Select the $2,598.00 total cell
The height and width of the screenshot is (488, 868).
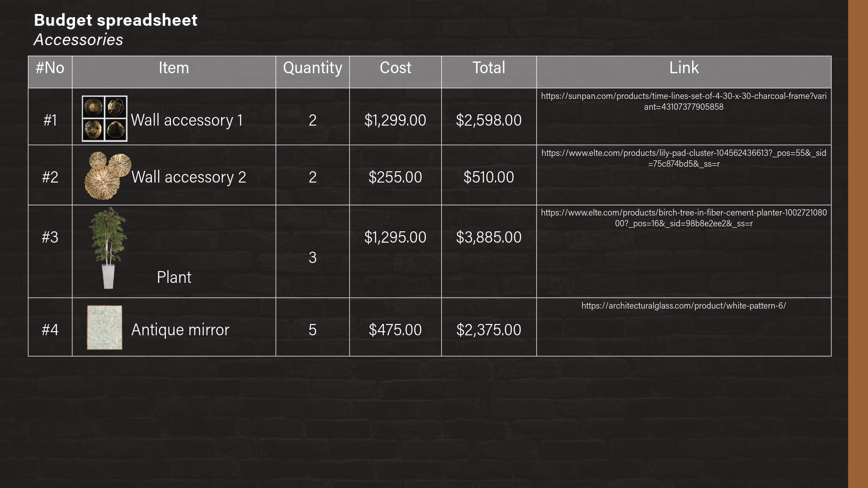click(489, 117)
